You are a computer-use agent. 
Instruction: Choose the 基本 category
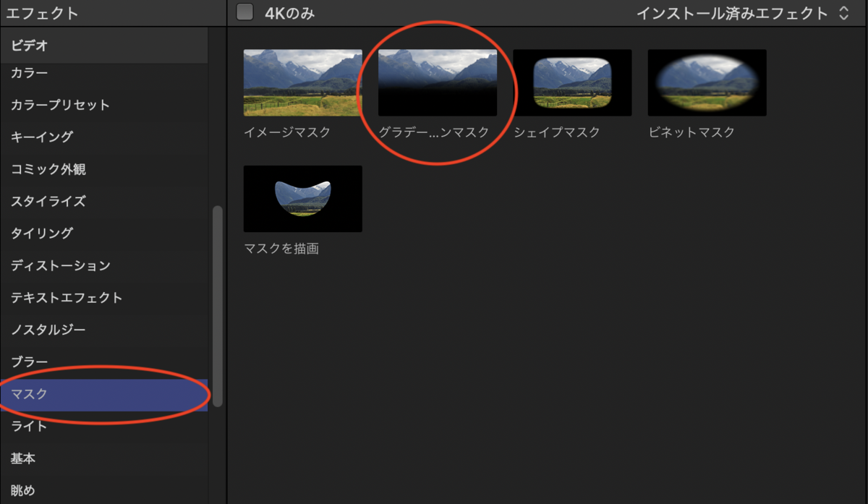pyautogui.click(x=104, y=458)
